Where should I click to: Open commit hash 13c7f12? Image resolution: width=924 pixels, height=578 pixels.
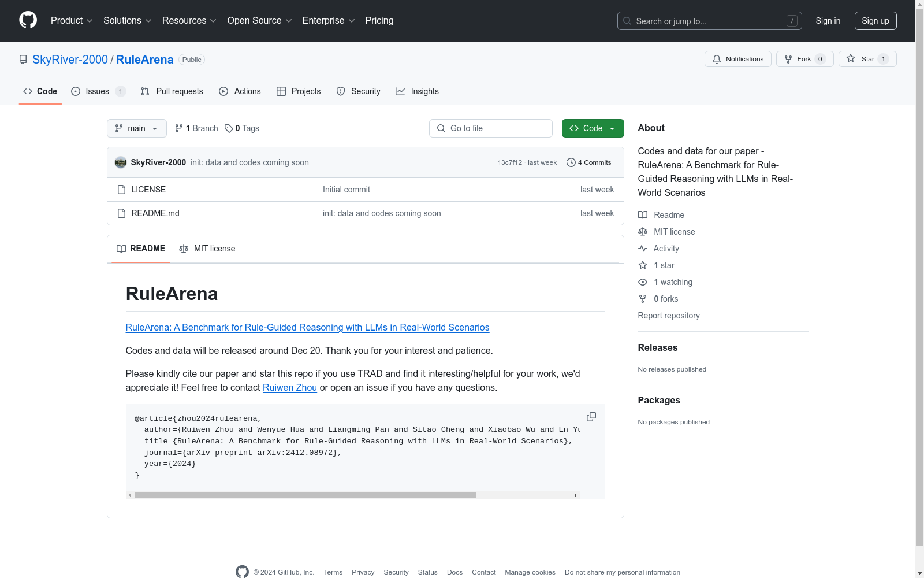coord(510,162)
